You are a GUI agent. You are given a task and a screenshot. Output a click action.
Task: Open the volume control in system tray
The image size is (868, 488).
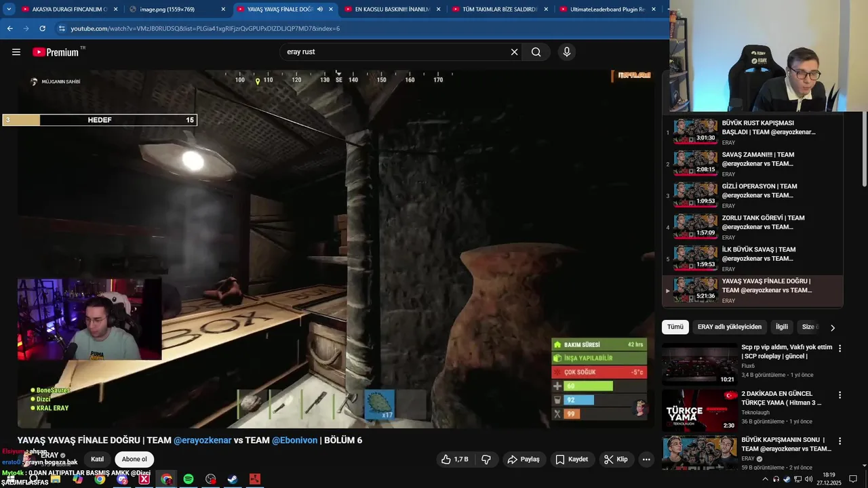[808, 479]
